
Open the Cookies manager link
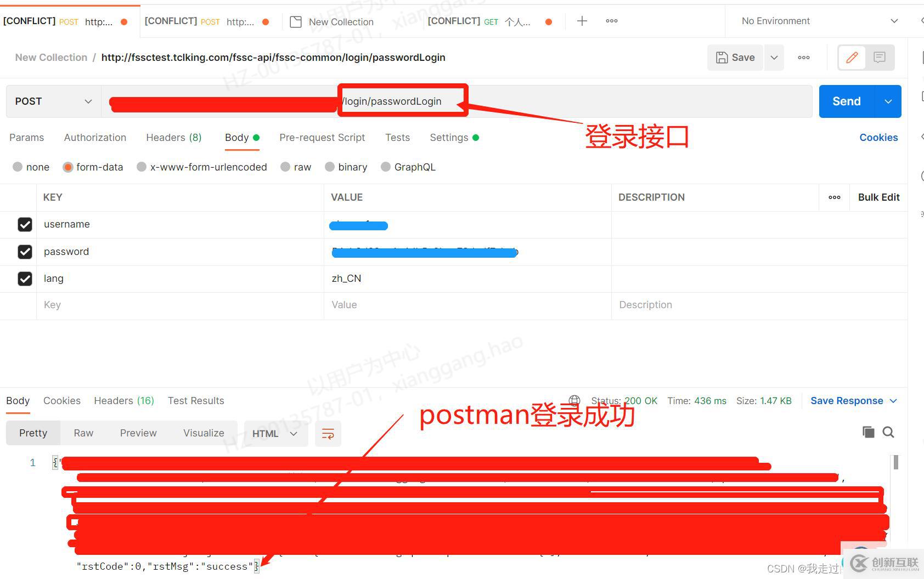tap(878, 138)
